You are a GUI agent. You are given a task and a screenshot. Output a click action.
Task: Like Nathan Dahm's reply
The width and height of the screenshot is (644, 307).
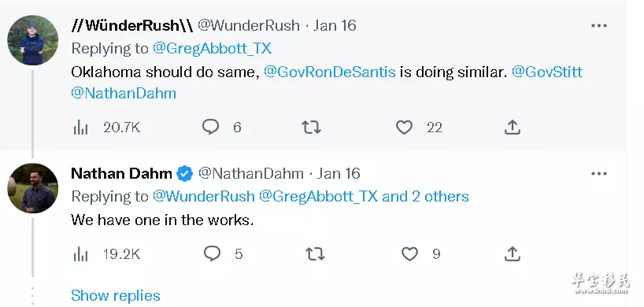409,254
